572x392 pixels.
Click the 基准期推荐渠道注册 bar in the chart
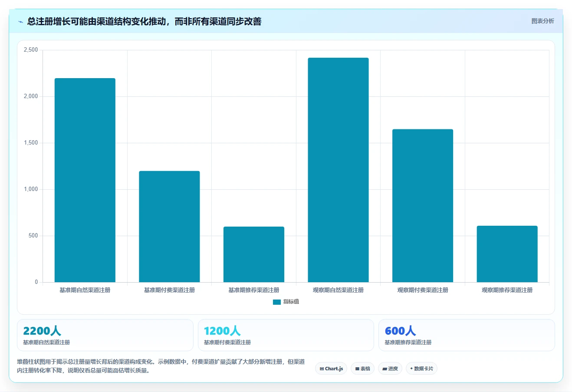tap(254, 254)
